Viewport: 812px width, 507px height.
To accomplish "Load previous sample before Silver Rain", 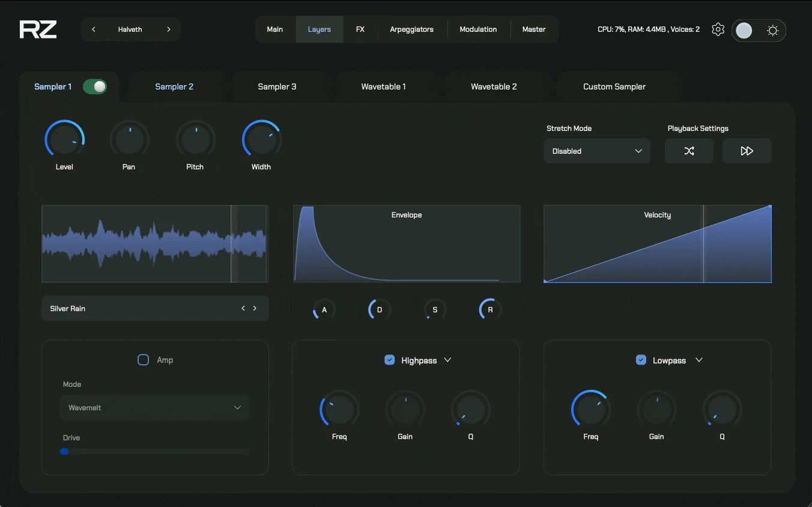I will point(243,308).
